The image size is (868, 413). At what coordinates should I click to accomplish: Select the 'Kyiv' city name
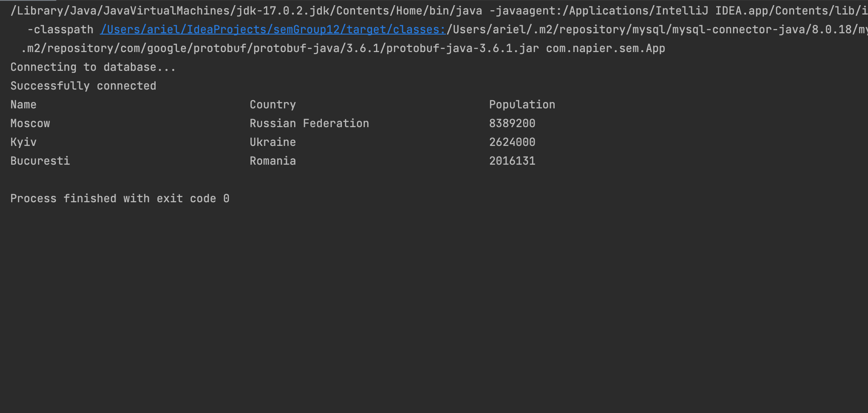pyautogui.click(x=23, y=142)
